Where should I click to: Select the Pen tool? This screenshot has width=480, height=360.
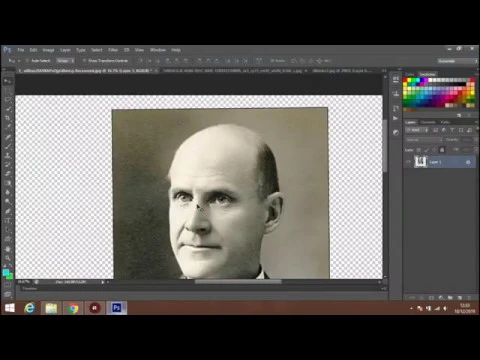pyautogui.click(x=8, y=211)
